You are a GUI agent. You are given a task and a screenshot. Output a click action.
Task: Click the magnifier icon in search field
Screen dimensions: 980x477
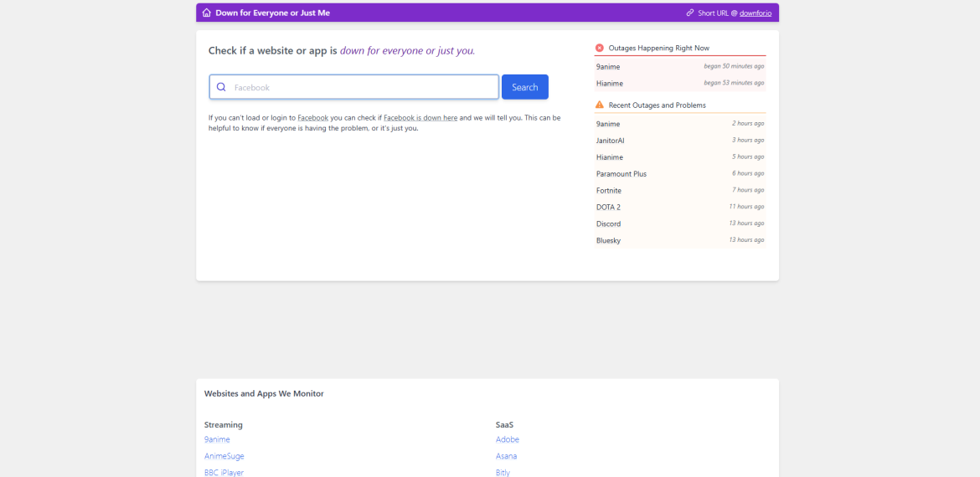pyautogui.click(x=220, y=87)
